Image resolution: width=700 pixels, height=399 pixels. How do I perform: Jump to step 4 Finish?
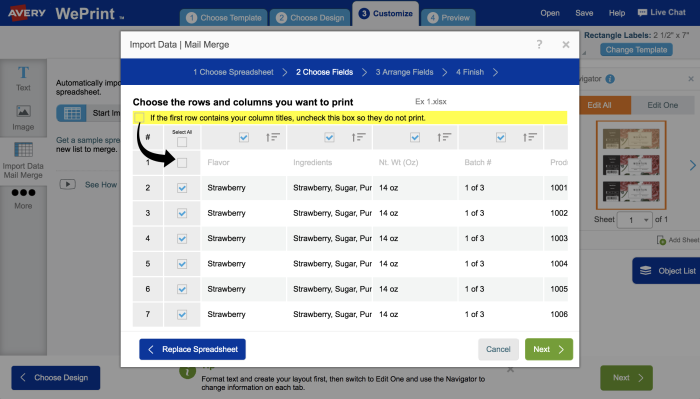[470, 72]
